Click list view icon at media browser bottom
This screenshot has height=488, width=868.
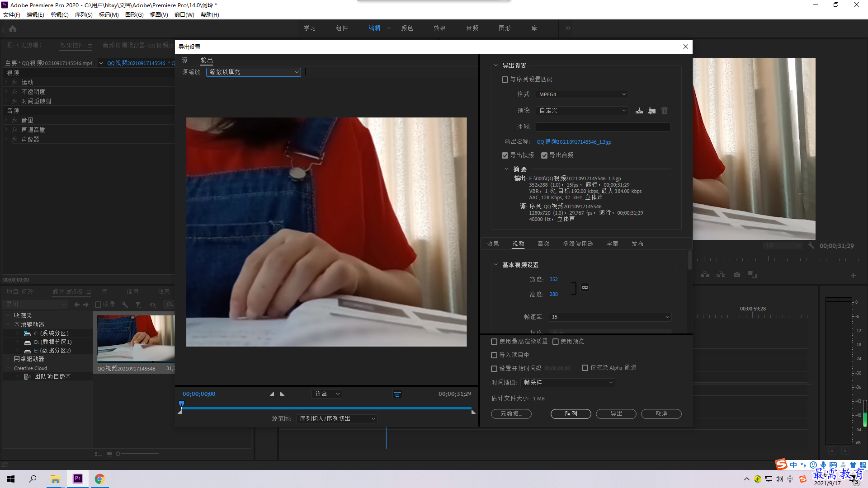coord(98,454)
